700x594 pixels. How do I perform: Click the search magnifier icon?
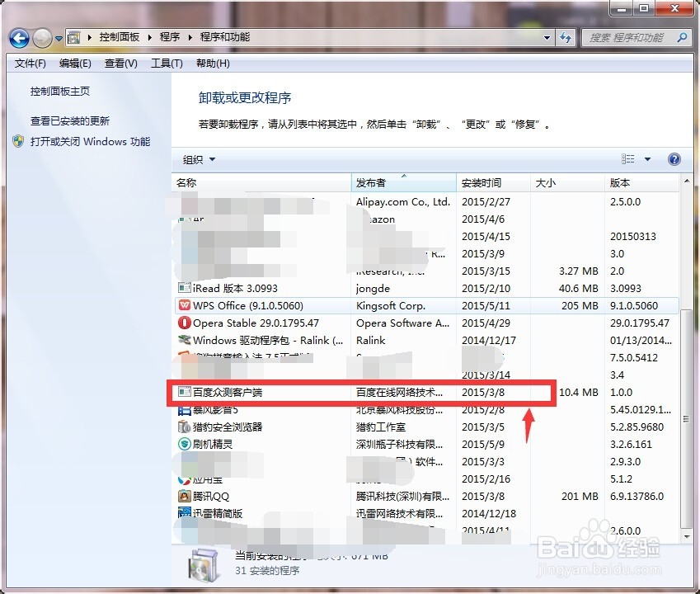[x=682, y=37]
